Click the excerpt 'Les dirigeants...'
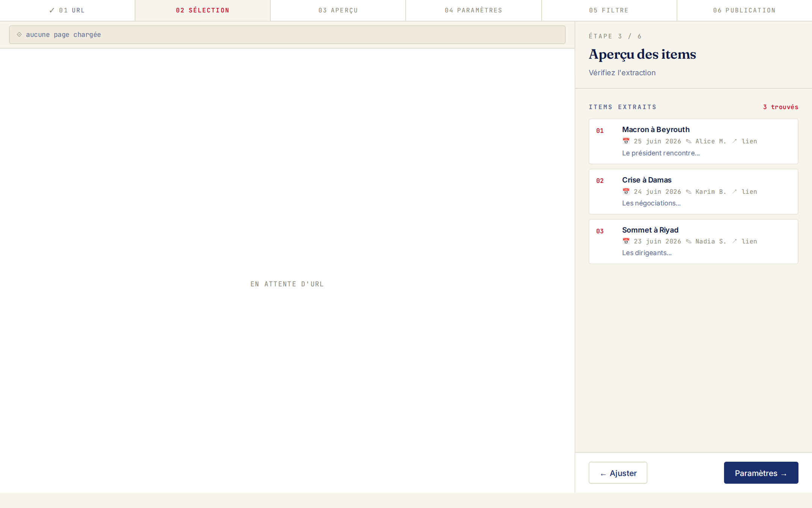 [x=647, y=253]
